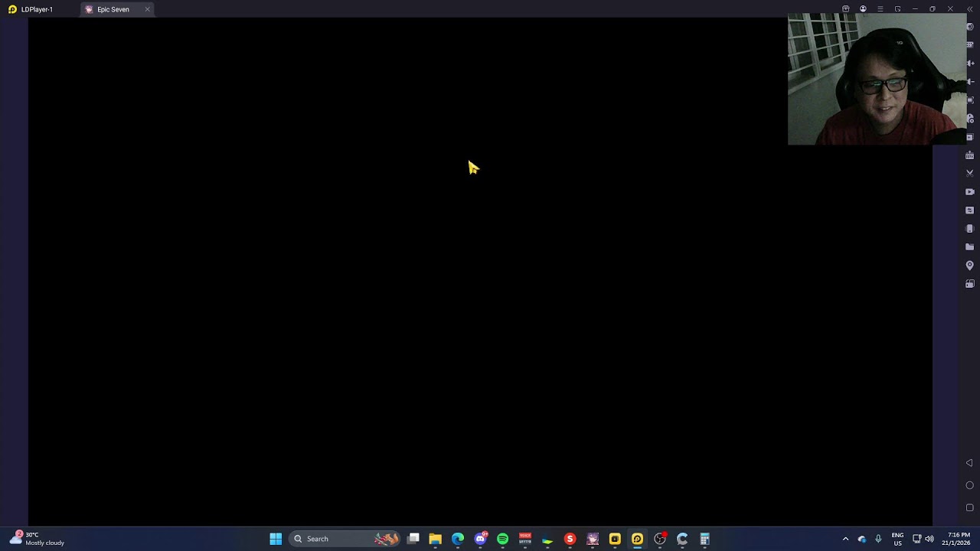Click the install APK sidebar icon
980x551 pixels.
(970, 155)
